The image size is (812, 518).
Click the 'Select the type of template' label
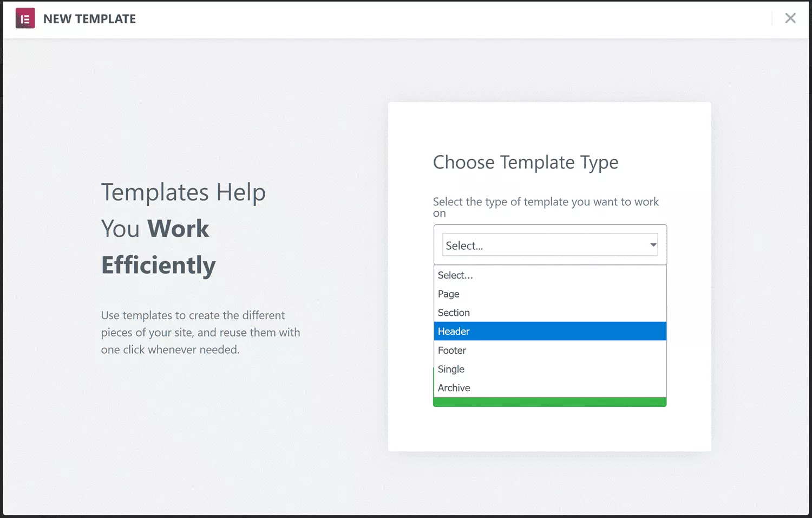[545, 202]
